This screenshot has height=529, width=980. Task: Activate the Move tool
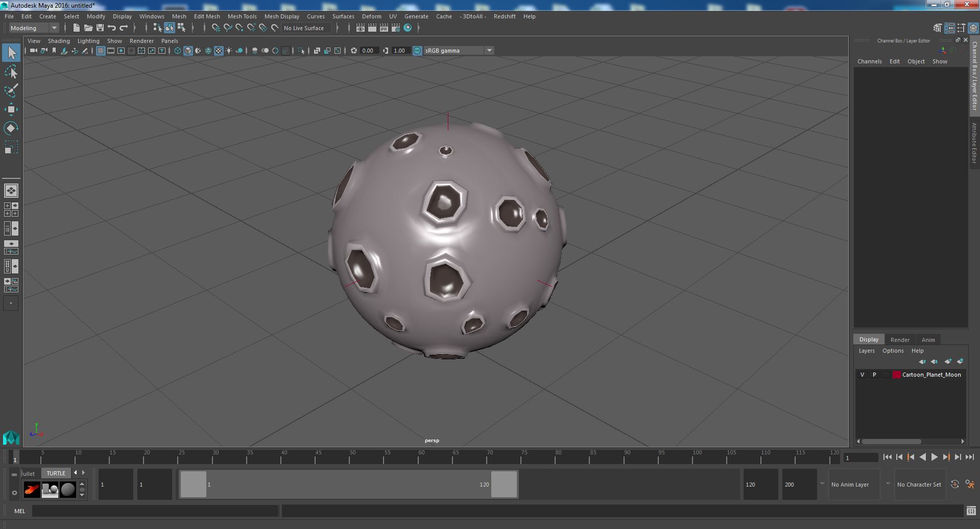tap(11, 109)
